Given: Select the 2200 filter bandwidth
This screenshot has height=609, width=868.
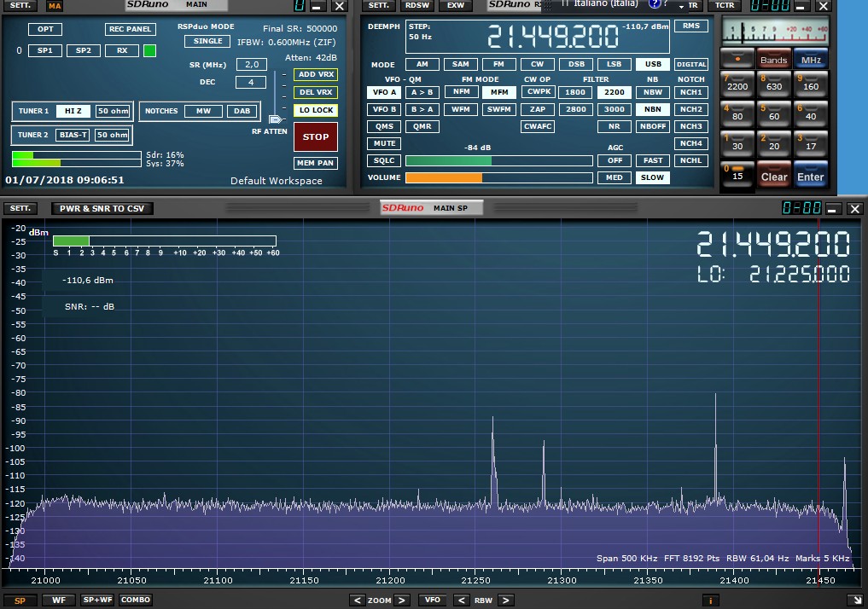Looking at the screenshot, I should 614,92.
